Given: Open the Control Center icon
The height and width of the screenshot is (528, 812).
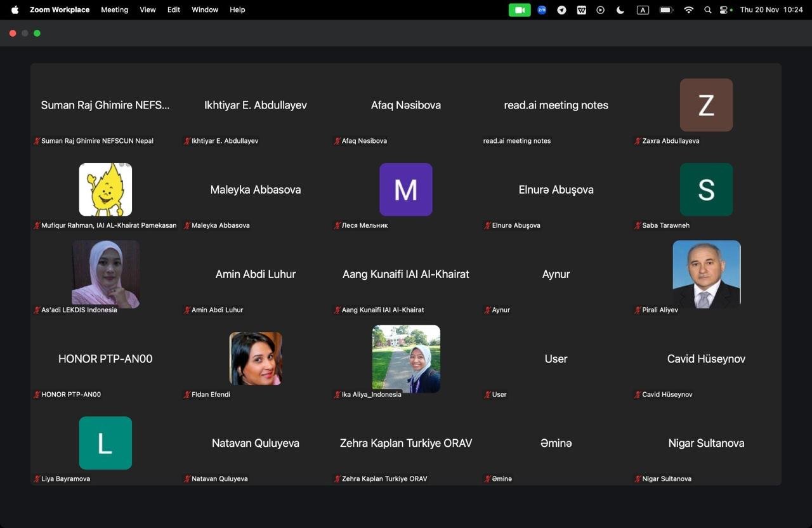Looking at the screenshot, I should pyautogui.click(x=724, y=10).
